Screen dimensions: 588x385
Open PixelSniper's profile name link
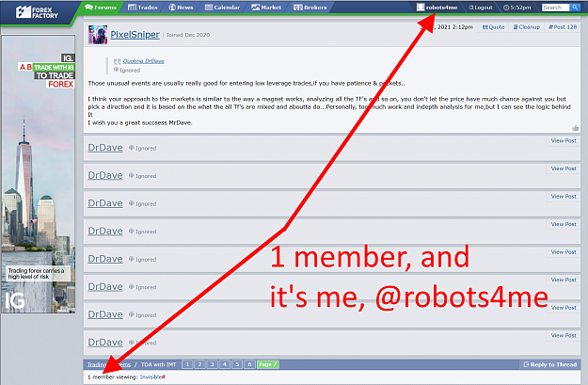pos(135,35)
